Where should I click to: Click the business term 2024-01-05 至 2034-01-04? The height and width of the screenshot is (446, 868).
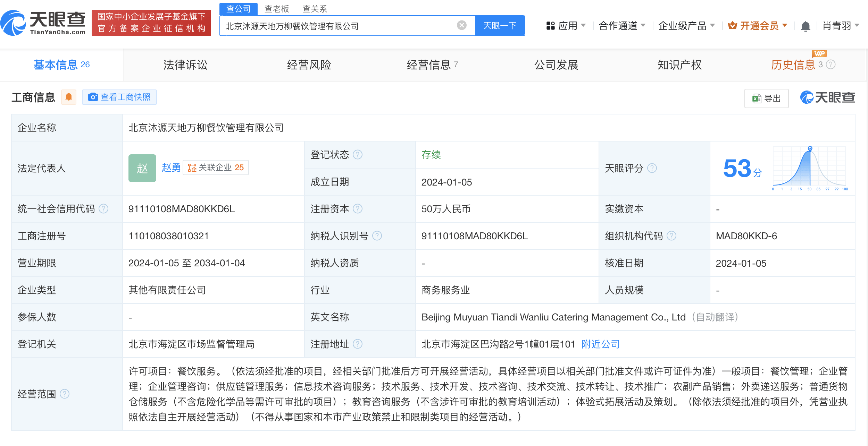(x=187, y=263)
